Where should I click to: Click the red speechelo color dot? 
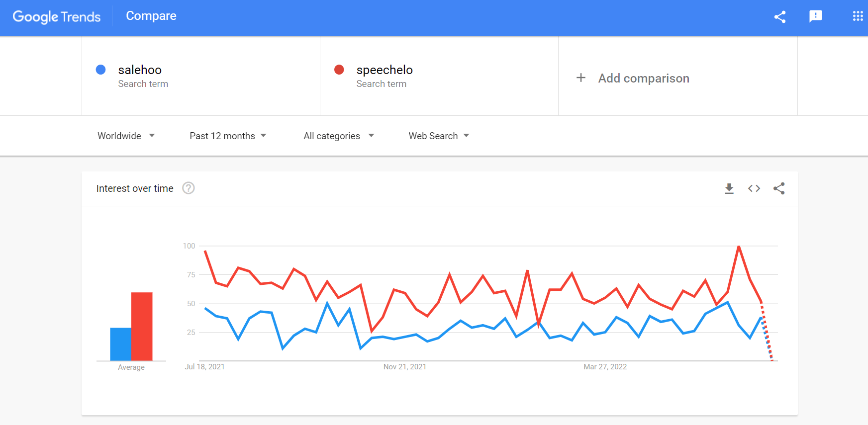(339, 70)
